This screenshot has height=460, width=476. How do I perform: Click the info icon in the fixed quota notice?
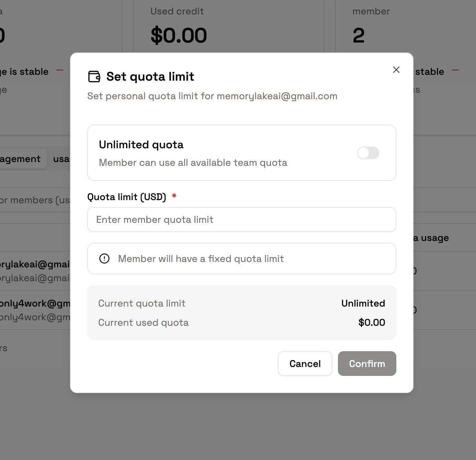point(104,258)
